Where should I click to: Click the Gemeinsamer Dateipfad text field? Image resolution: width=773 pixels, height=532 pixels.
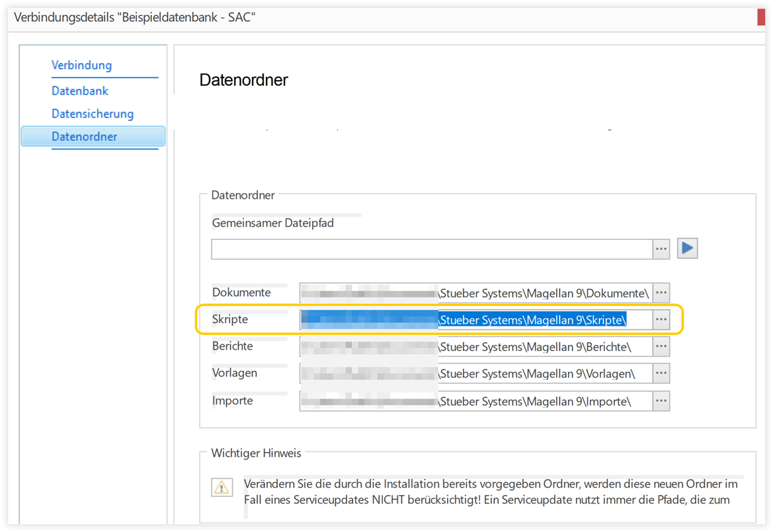(x=431, y=249)
